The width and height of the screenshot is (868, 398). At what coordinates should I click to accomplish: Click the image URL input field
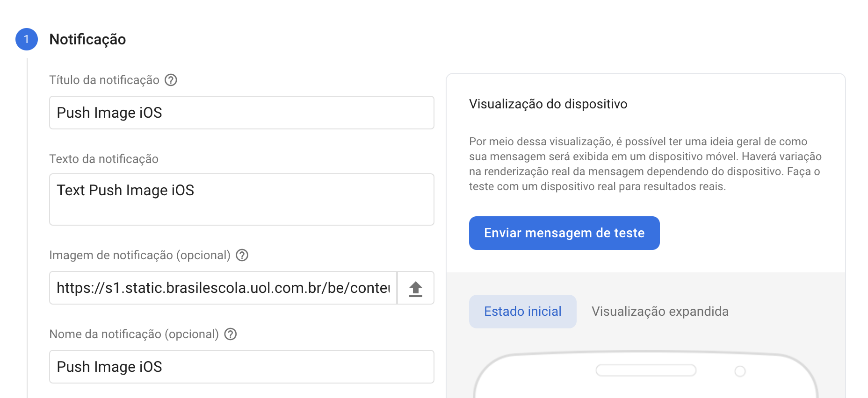tap(223, 288)
